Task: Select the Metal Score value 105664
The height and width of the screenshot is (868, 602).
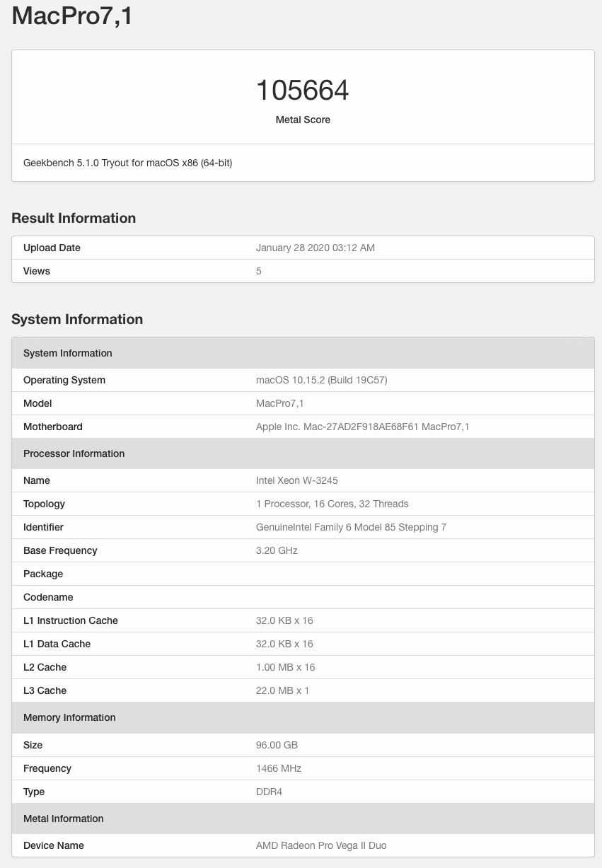Action: click(303, 91)
